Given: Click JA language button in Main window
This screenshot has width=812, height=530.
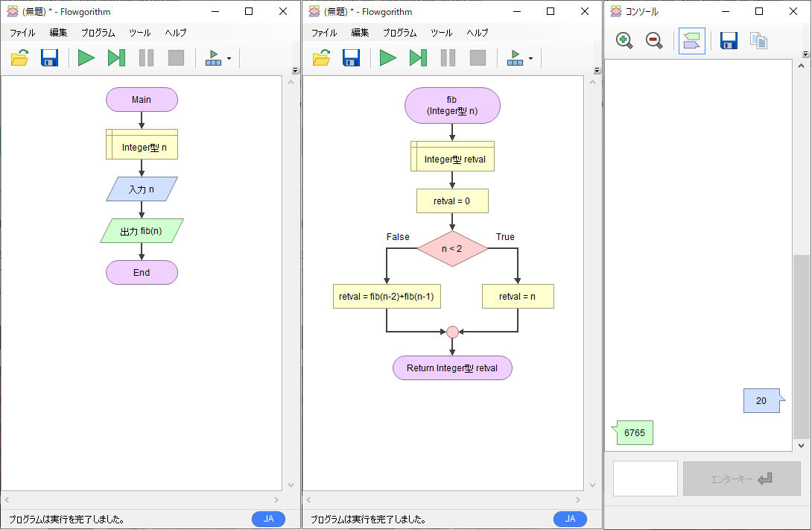Looking at the screenshot, I should (268, 519).
